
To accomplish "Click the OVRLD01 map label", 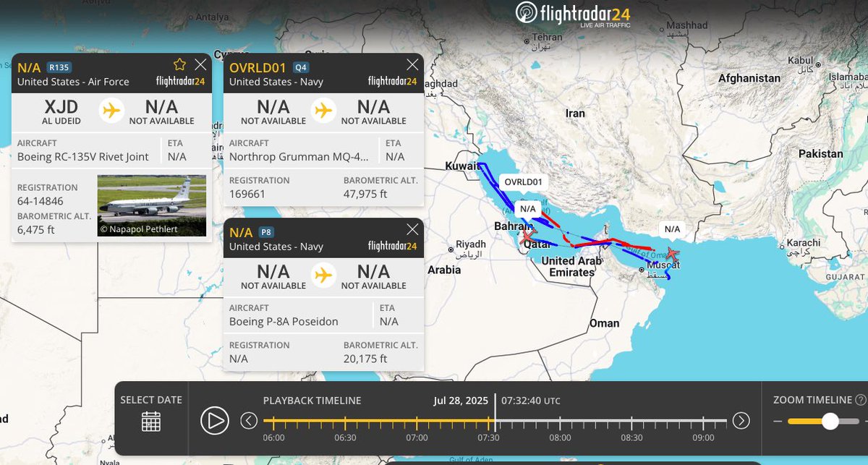I will 523,182.
